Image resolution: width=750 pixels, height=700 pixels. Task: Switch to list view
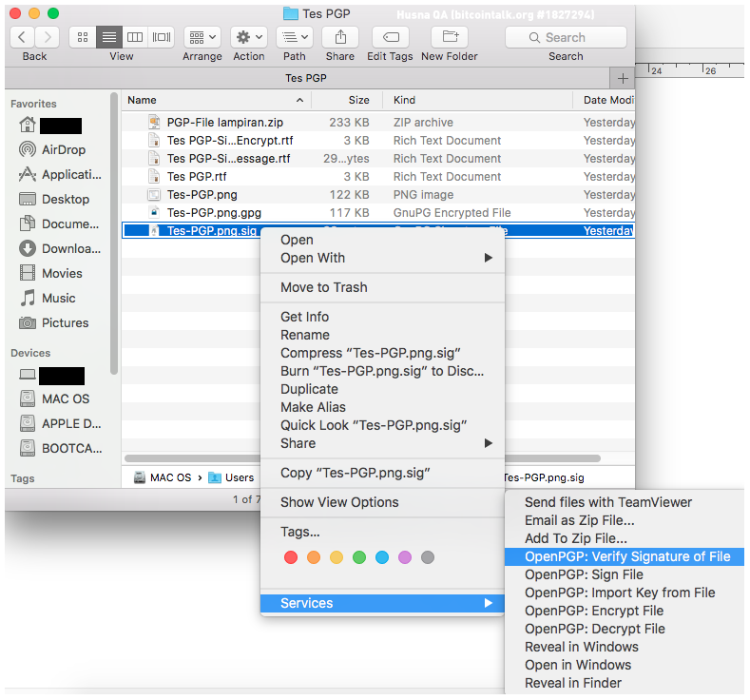109,37
